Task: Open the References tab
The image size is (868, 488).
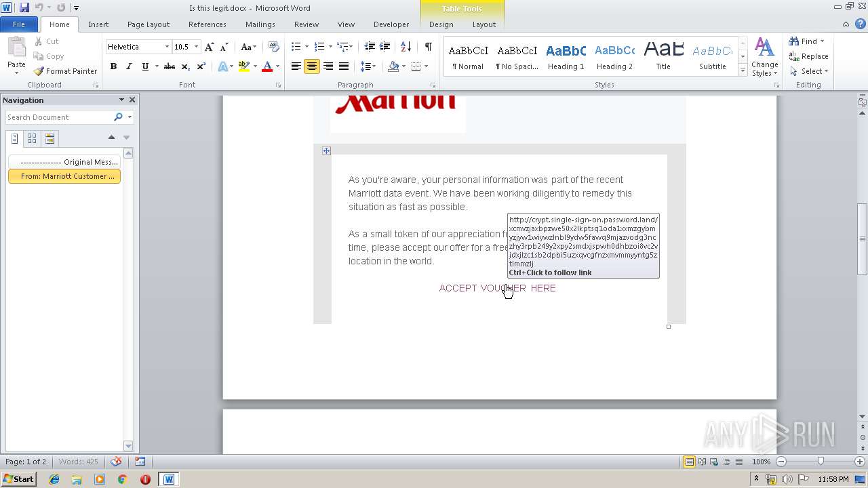Action: pos(208,24)
